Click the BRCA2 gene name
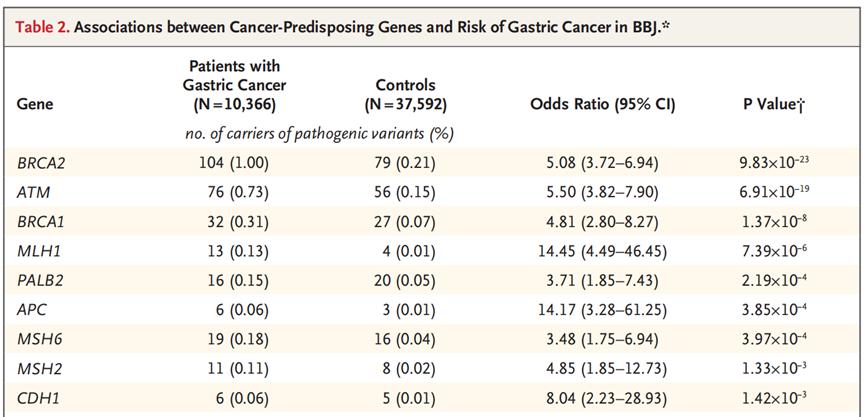Image resolution: width=865 pixels, height=417 pixels. [x=39, y=161]
